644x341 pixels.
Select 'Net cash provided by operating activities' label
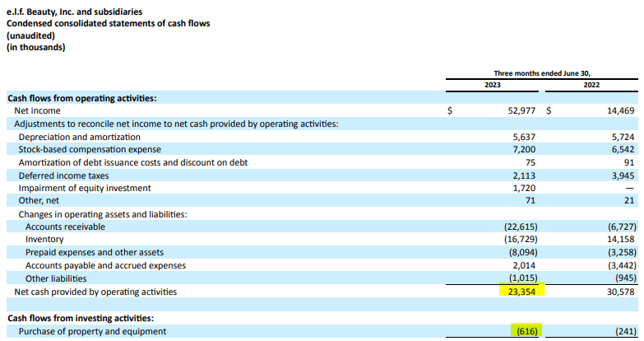click(x=95, y=292)
